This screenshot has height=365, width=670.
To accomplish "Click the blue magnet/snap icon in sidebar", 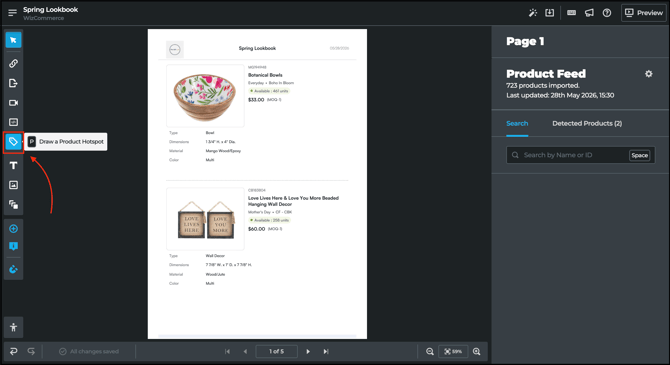I will click(x=13, y=269).
